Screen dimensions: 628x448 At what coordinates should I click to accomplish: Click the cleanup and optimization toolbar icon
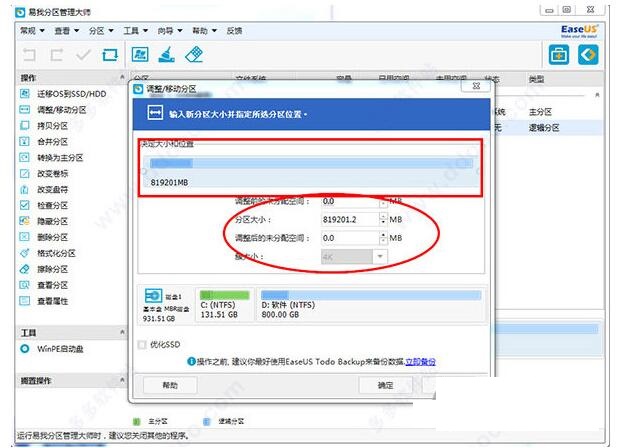[x=167, y=54]
